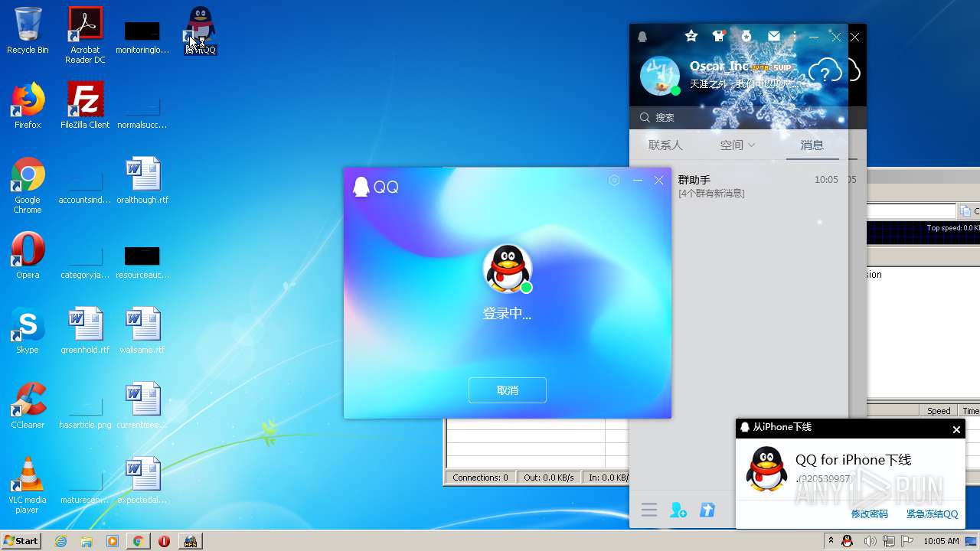Open the 腾讯QQ desktop shortcut
980x551 pixels.
[200, 31]
